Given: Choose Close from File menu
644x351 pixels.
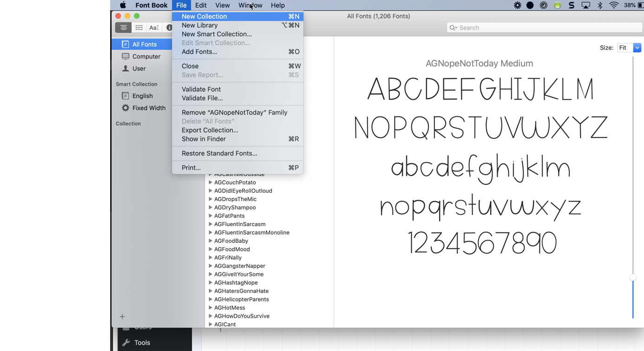Looking at the screenshot, I should point(237,66).
